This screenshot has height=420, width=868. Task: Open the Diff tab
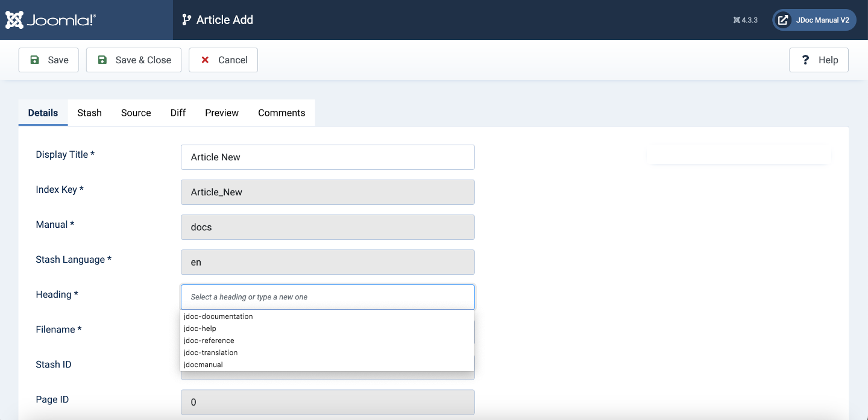tap(178, 113)
